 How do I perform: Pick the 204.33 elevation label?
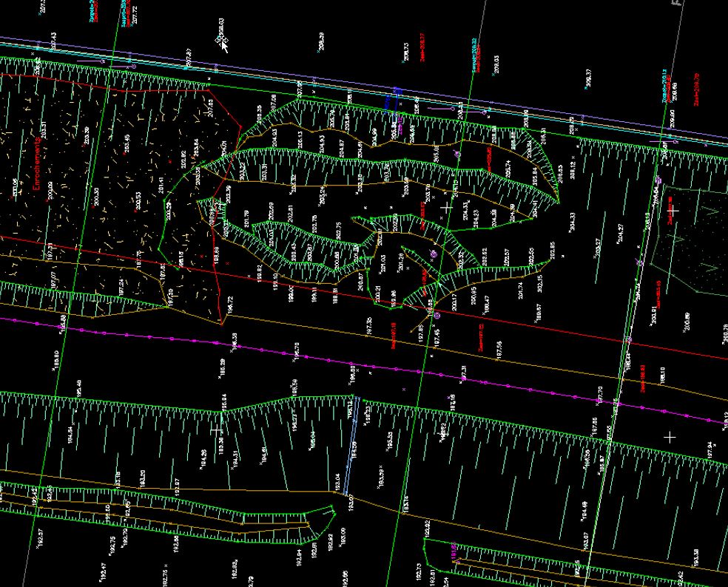tap(465, 210)
